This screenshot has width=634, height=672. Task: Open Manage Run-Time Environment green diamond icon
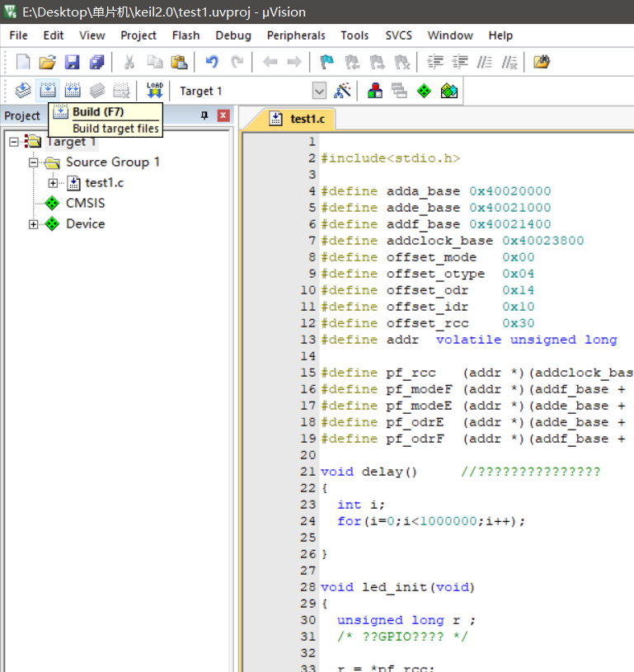pyautogui.click(x=424, y=91)
